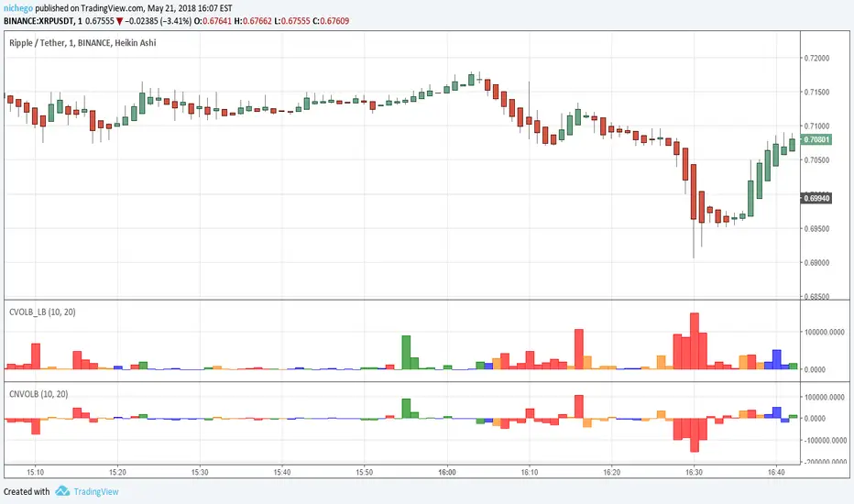Click the TradingView logo icon

coord(62,491)
